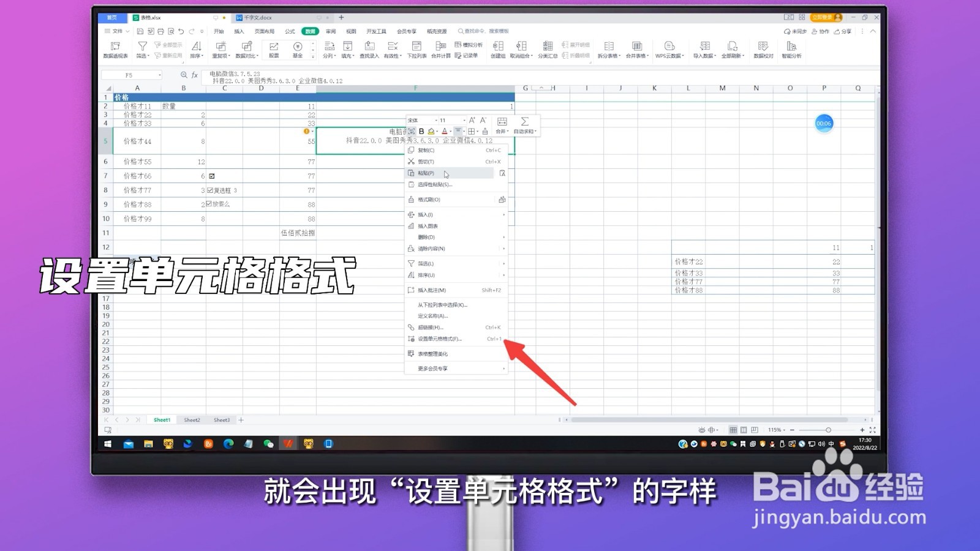The width and height of the screenshot is (980, 551).
Task: Click the 模拟分析 what-if analysis button
Action: pos(469,45)
